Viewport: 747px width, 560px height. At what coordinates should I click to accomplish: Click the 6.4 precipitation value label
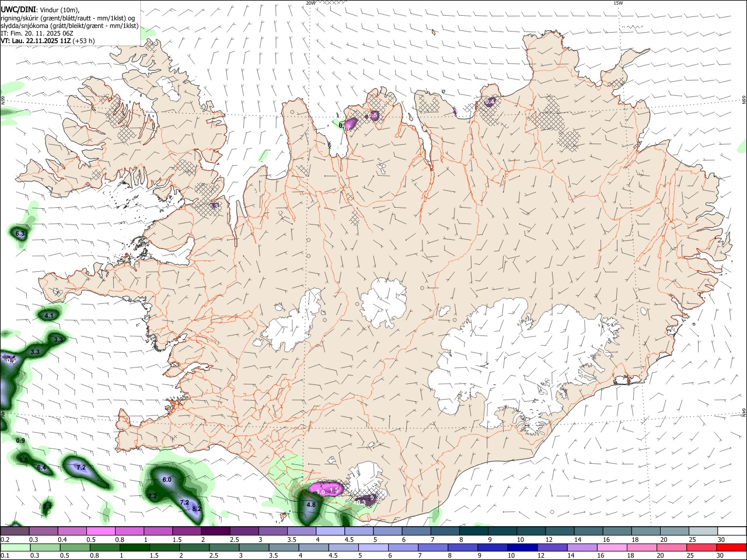(41, 468)
